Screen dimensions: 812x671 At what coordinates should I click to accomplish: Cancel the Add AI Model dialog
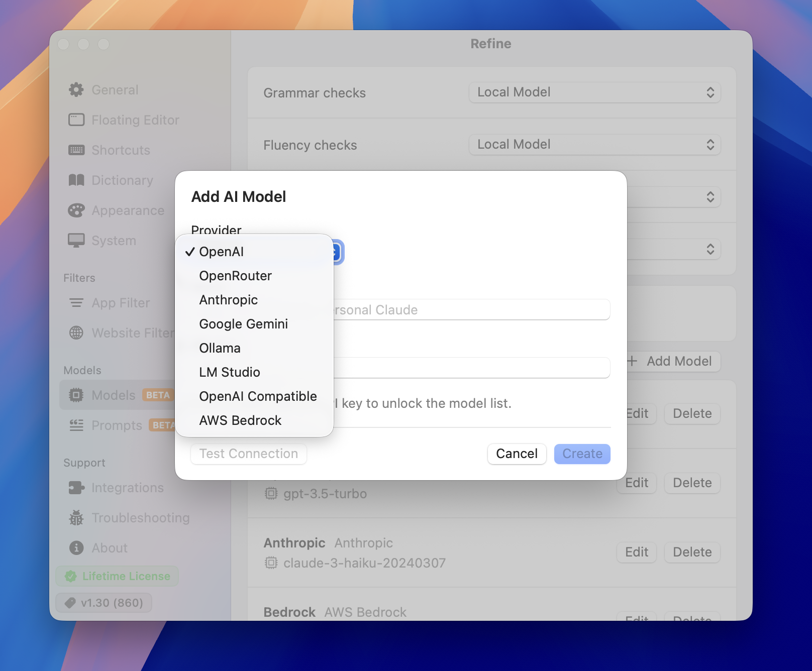click(x=517, y=454)
